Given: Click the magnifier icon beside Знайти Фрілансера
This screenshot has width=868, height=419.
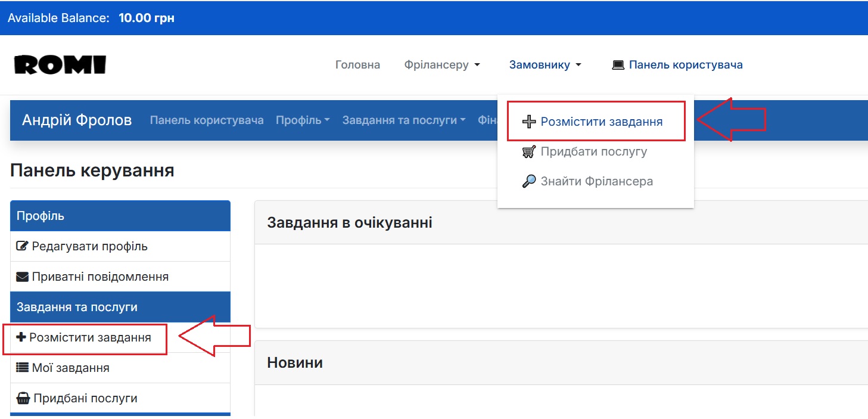Looking at the screenshot, I should 528,181.
